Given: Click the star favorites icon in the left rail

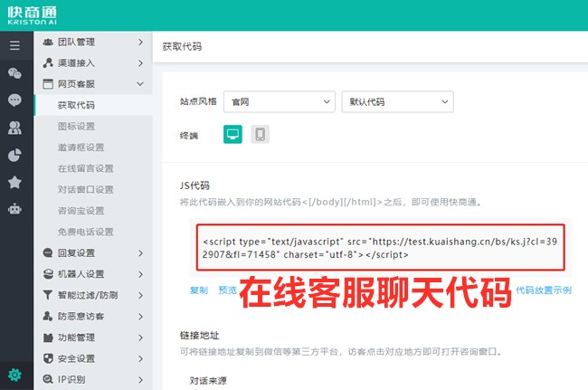Looking at the screenshot, I should point(14,182).
